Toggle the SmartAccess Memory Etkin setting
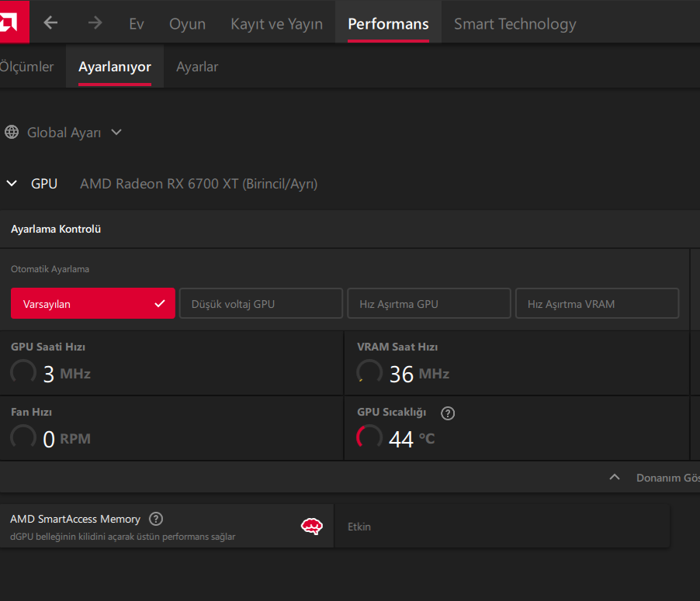 [502, 527]
